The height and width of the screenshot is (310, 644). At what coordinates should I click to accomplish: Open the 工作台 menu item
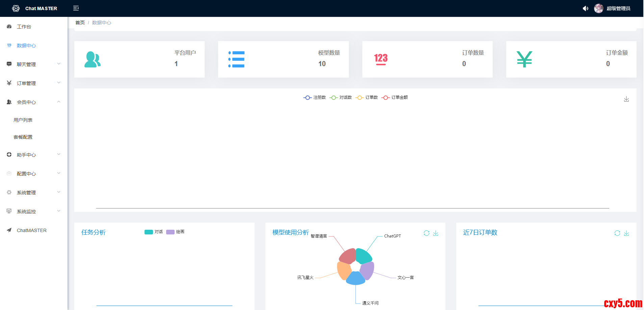pos(24,27)
